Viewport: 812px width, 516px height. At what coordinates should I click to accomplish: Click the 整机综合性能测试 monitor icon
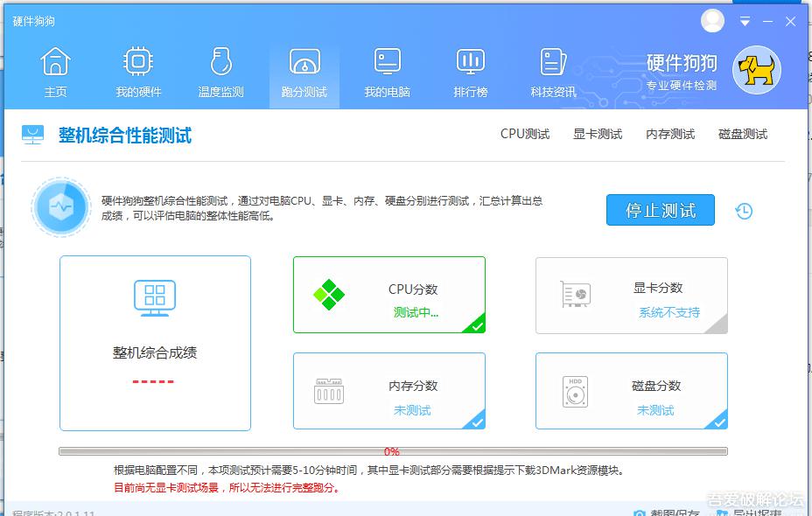point(32,135)
